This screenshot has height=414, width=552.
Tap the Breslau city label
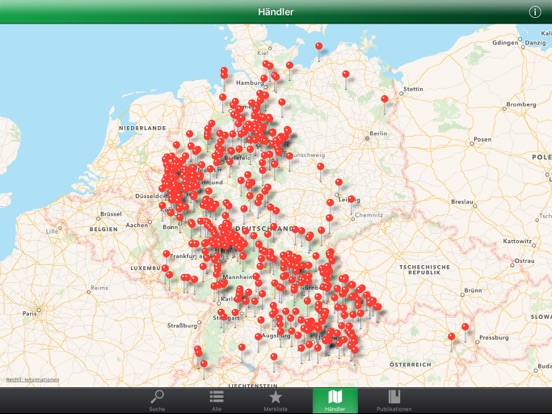(x=462, y=202)
